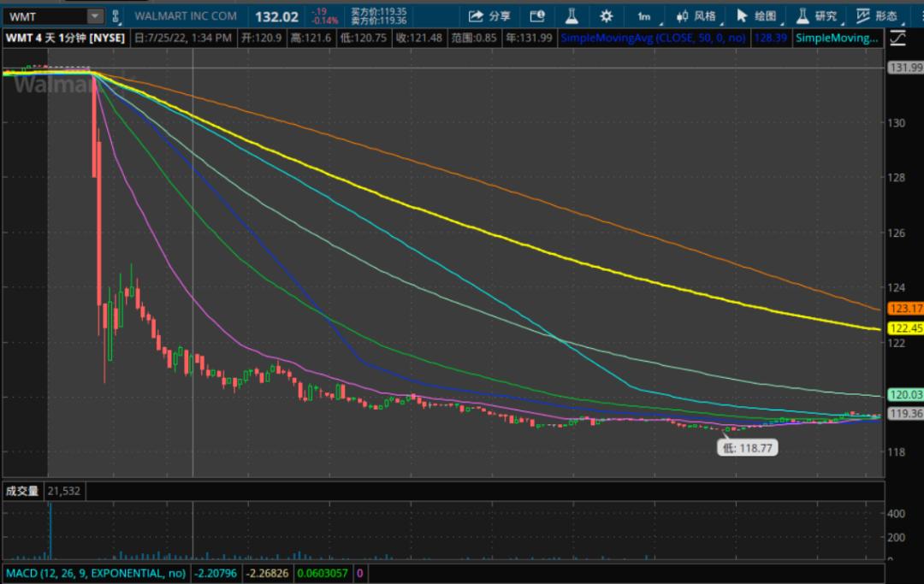924x584 pixels.
Task: Click the notes card icon beside 分享
Action: 537,16
